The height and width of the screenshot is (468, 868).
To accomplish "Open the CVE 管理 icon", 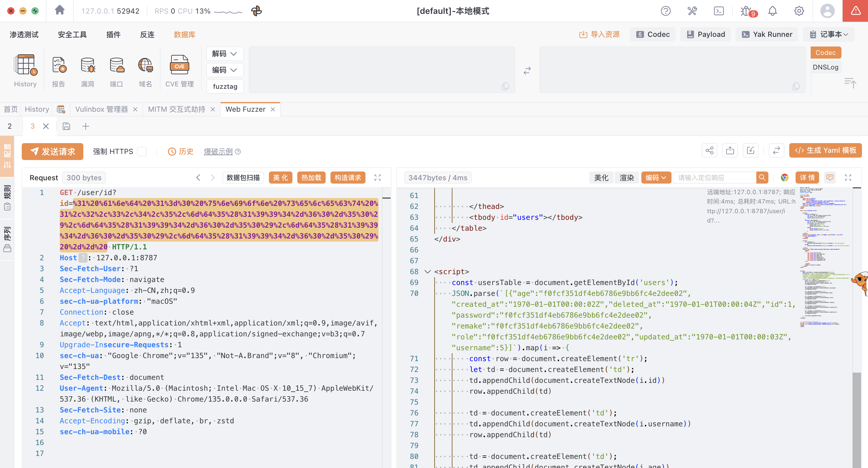I will (179, 65).
